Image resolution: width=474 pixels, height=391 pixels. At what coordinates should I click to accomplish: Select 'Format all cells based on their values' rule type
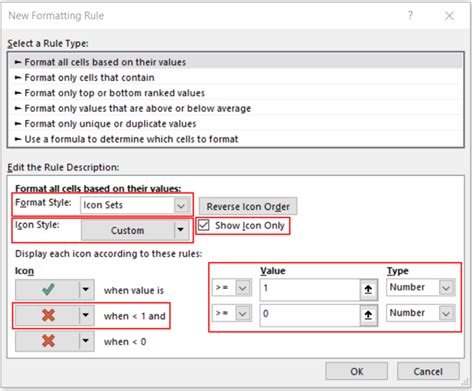235,62
